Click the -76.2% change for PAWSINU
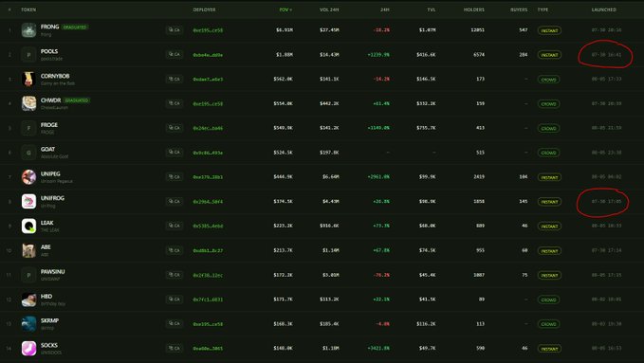Screen dimensions: 644x363 pos(381,275)
